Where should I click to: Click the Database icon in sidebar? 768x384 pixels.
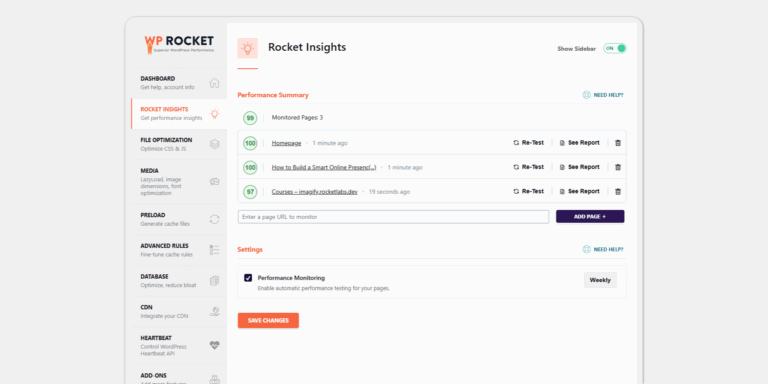tap(215, 281)
